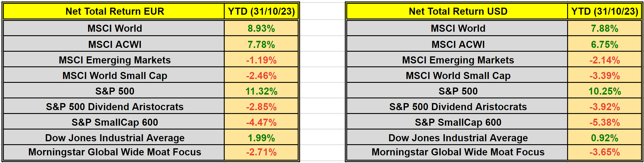Select the 8.93% MSCI World EUR cell
Viewport: 644px width, 163px height.
(x=261, y=28)
